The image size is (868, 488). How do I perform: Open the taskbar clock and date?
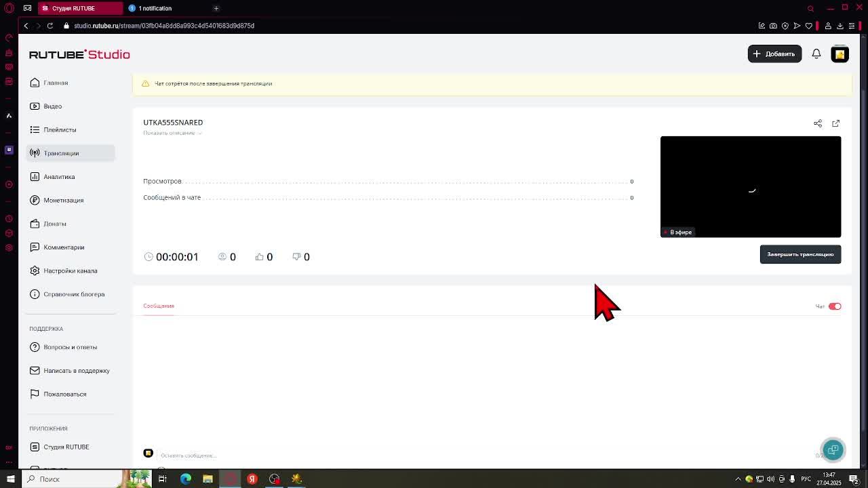coord(829,479)
